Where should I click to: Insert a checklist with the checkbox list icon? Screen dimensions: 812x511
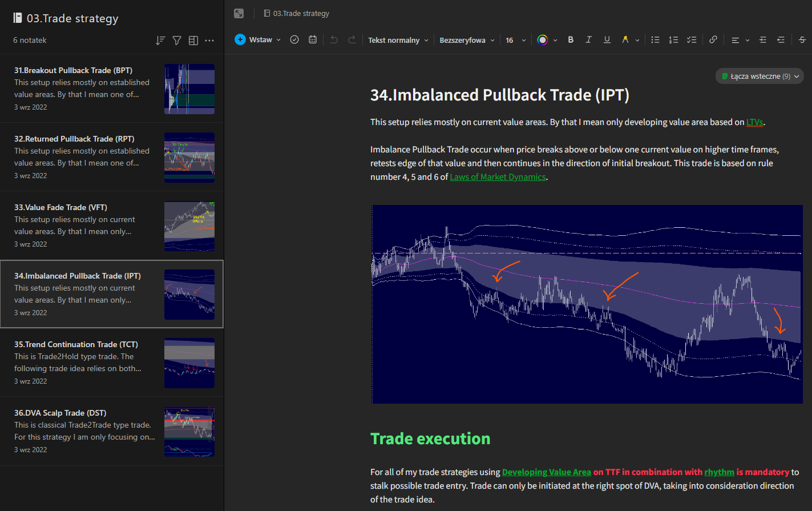tap(692, 40)
